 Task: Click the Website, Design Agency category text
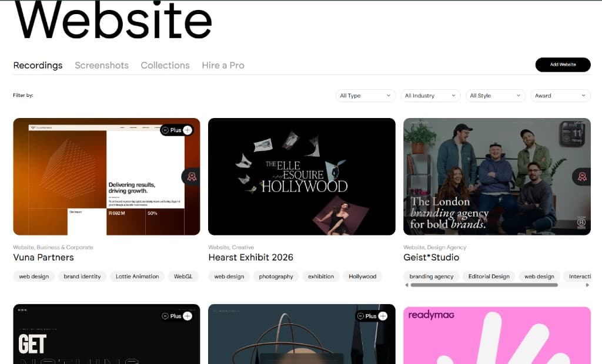434,247
